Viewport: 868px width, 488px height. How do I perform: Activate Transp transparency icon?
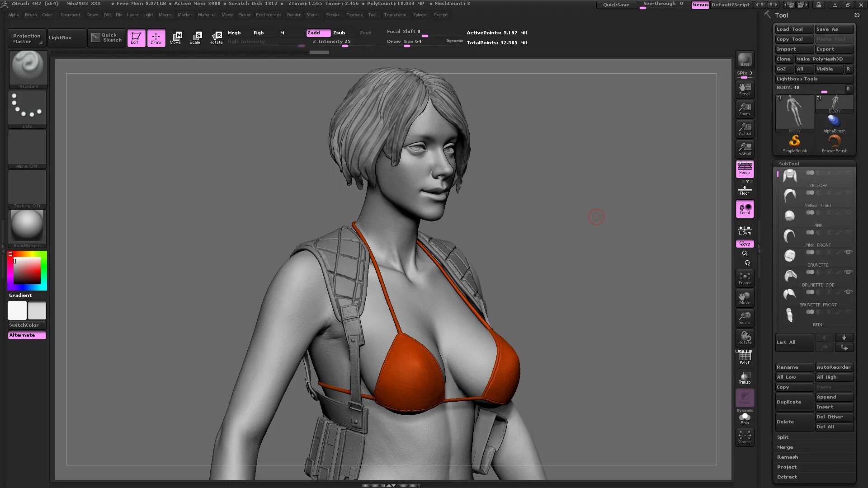745,378
